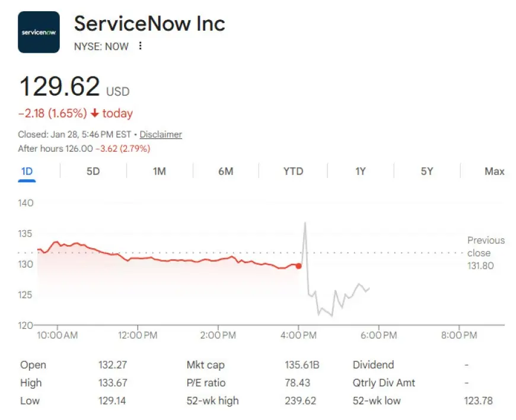
Task: Click the Previous close 131.80 label
Action: (485, 253)
